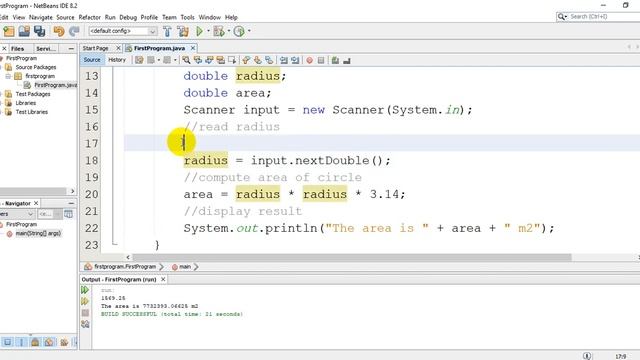
Task: Open the Run menu
Action: point(110,17)
